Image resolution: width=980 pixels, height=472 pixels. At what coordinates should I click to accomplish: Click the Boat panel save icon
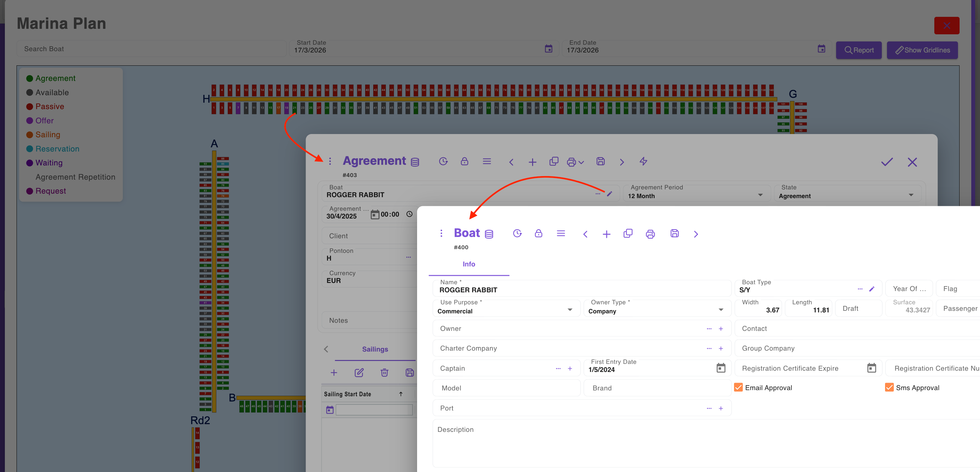[x=674, y=234]
